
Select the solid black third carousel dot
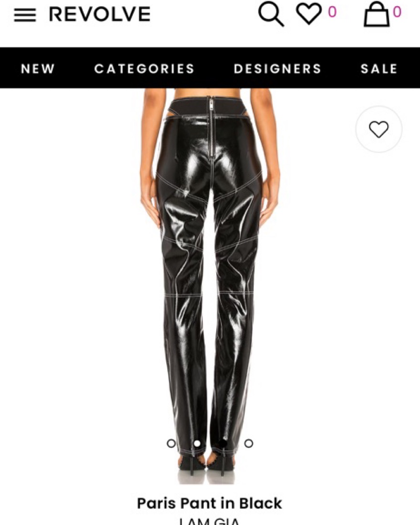click(223, 443)
